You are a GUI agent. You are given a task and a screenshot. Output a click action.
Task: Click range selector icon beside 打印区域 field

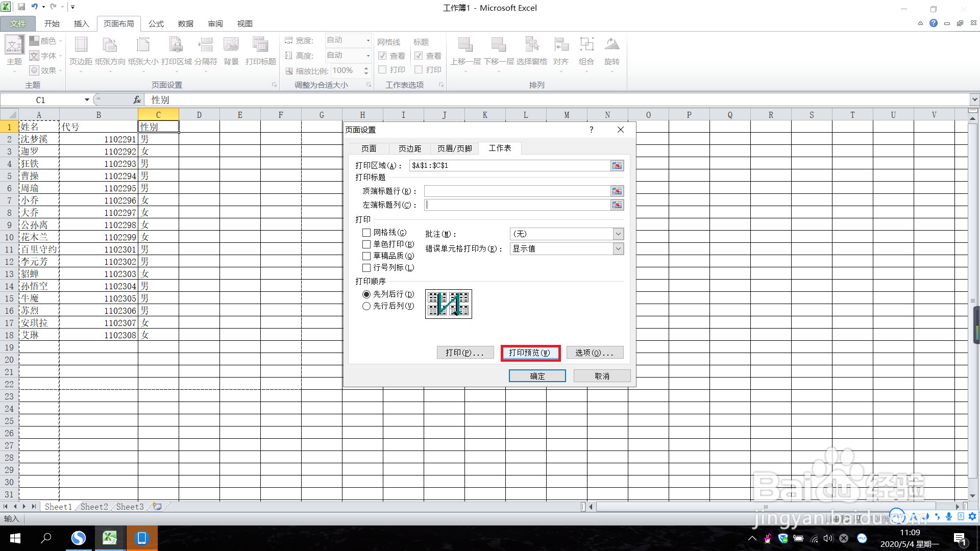pos(617,166)
